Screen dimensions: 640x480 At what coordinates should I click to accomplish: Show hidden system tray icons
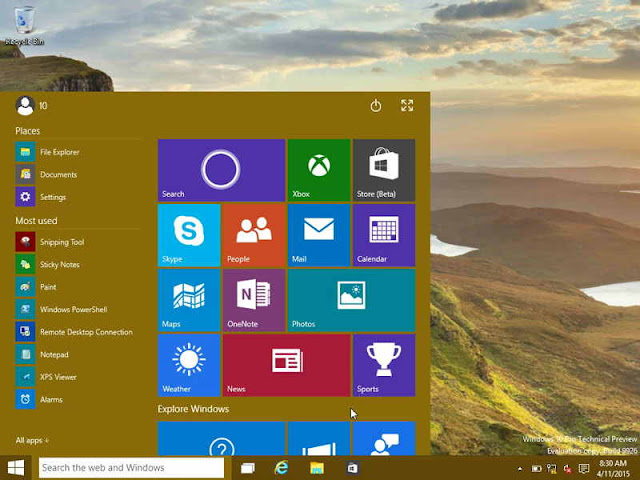click(520, 469)
